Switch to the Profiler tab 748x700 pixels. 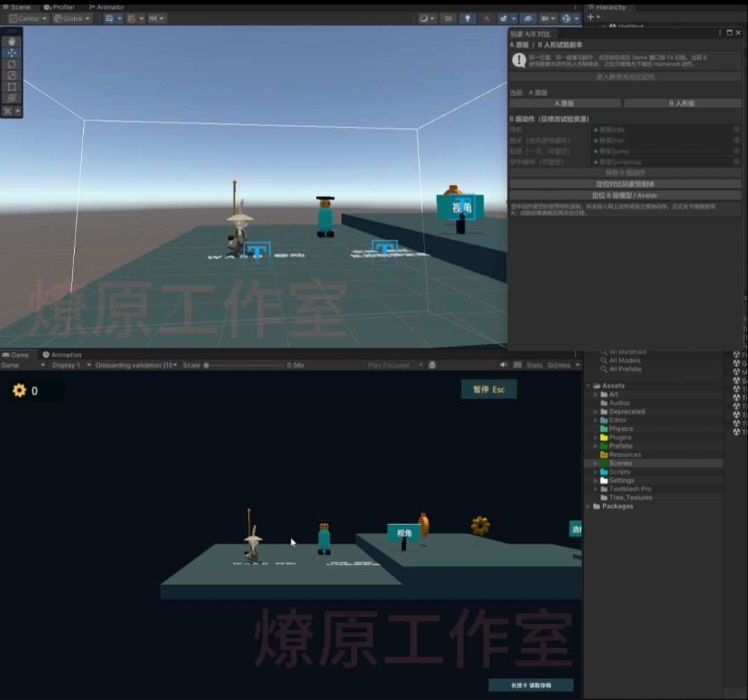point(59,7)
